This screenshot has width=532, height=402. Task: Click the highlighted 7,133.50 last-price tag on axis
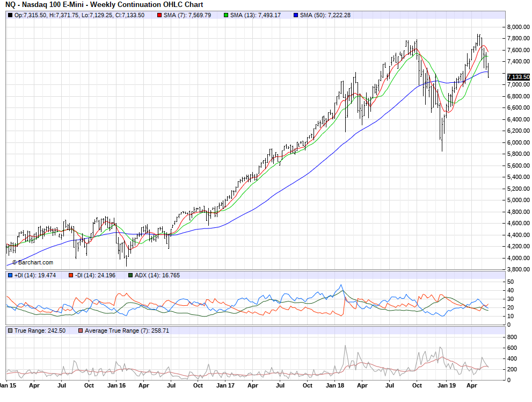pyautogui.click(x=519, y=77)
